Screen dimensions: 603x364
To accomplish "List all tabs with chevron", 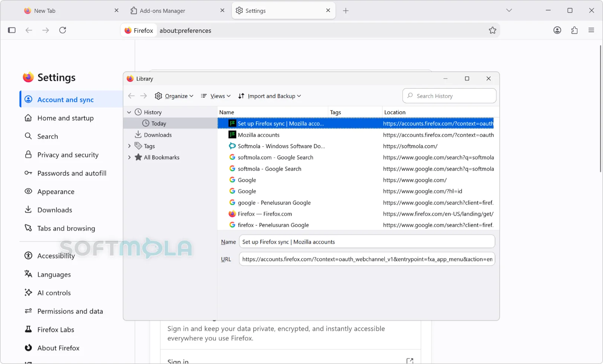I will pos(509,11).
